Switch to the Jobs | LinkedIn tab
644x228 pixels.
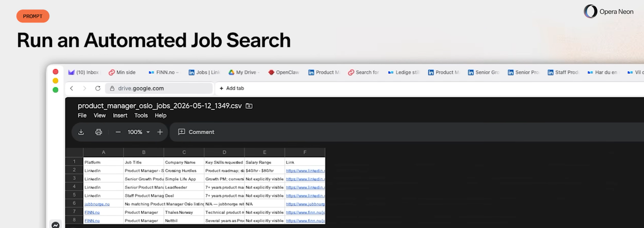204,72
